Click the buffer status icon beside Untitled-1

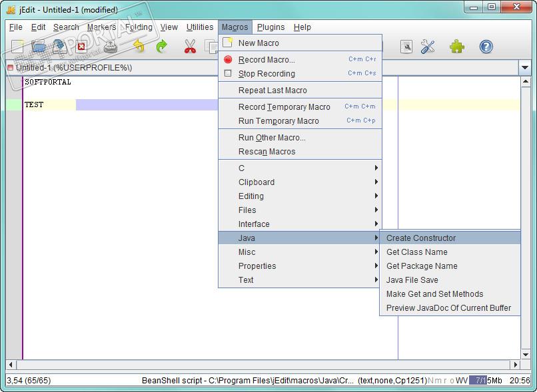point(10,67)
